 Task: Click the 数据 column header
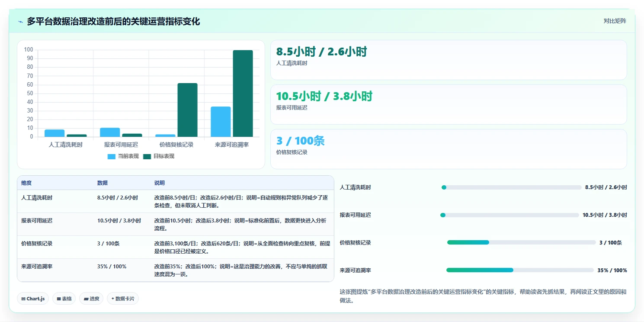103,183
